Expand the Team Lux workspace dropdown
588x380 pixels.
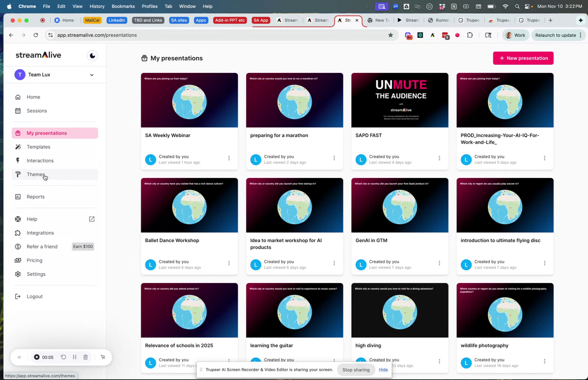click(x=91, y=75)
